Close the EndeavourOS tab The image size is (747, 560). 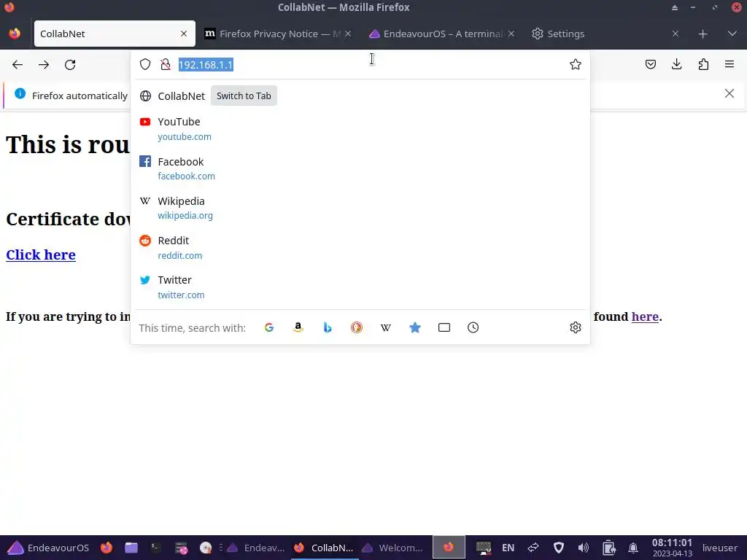click(x=511, y=34)
